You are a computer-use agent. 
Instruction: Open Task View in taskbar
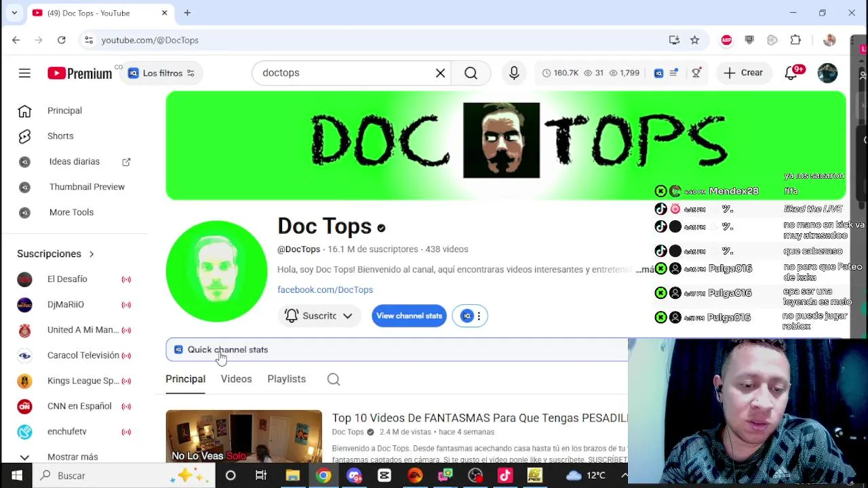point(261,476)
